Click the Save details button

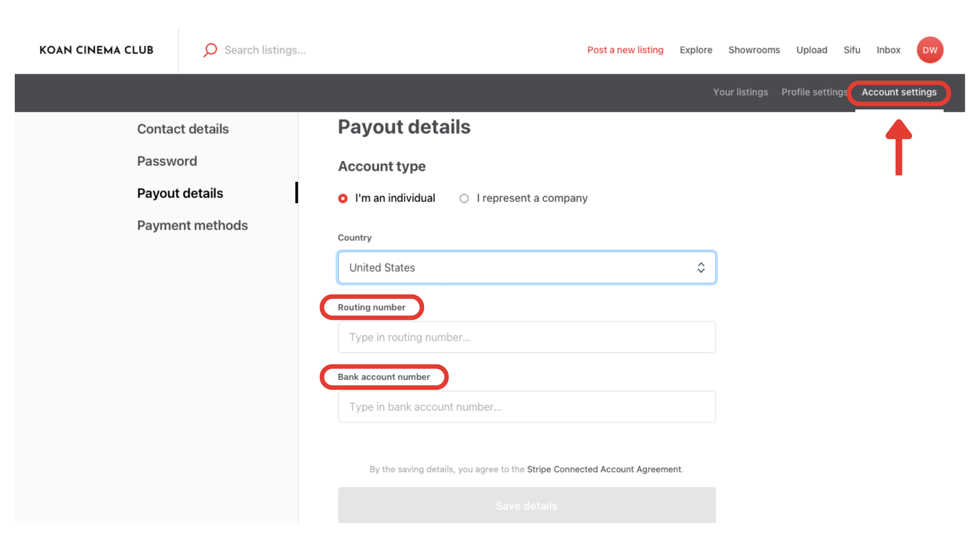[x=527, y=505]
